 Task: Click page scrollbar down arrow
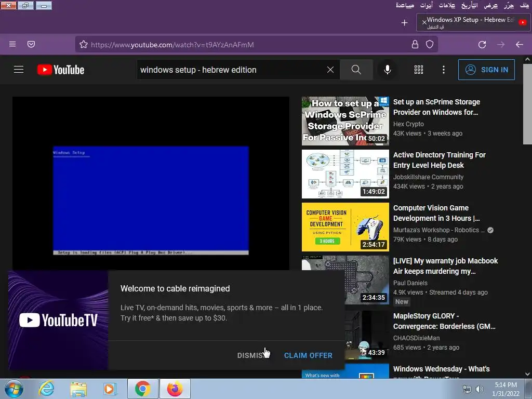pos(527,374)
